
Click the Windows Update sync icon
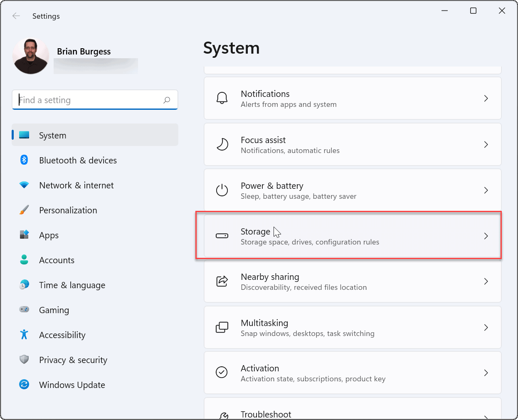coord(24,384)
